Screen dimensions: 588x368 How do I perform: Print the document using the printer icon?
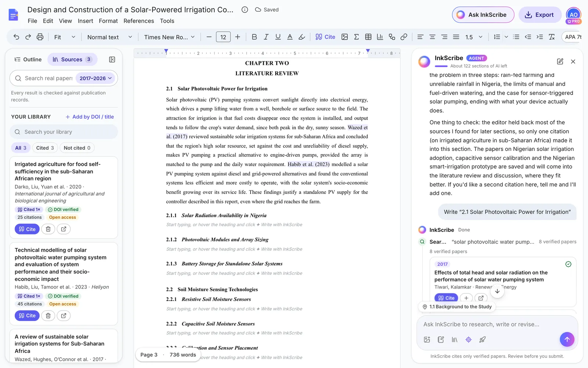point(40,37)
